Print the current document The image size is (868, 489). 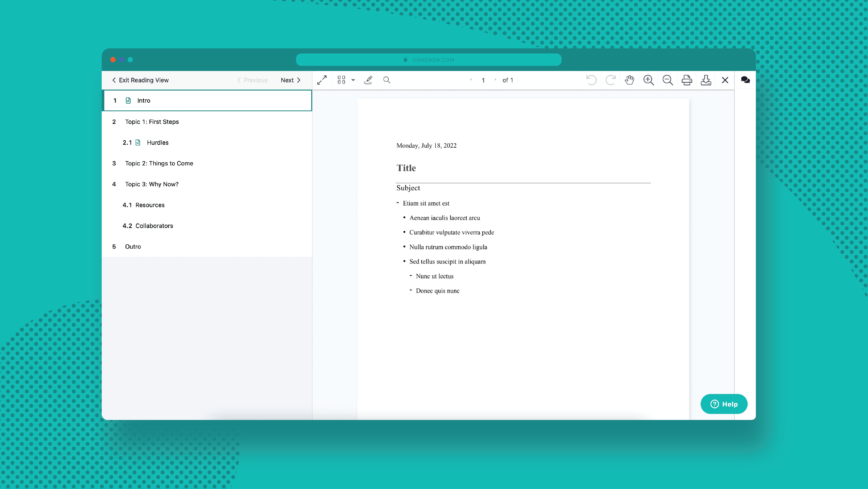click(x=686, y=80)
